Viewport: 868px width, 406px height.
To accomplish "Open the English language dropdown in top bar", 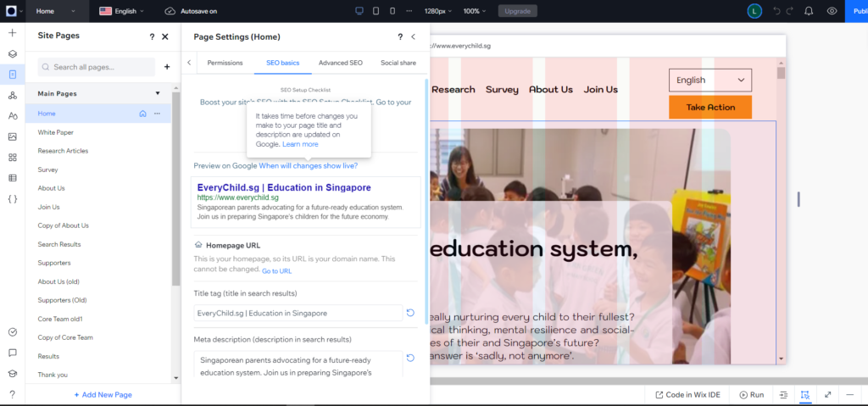I will click(122, 11).
